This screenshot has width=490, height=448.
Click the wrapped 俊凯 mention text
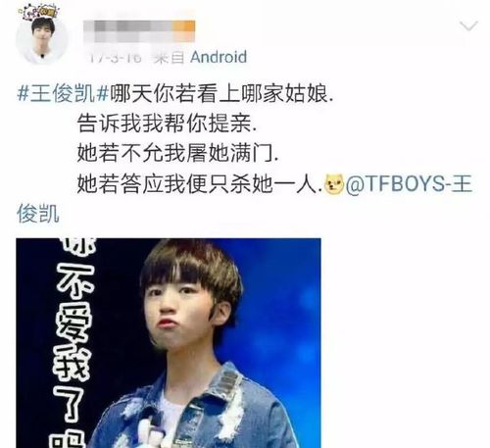click(38, 214)
